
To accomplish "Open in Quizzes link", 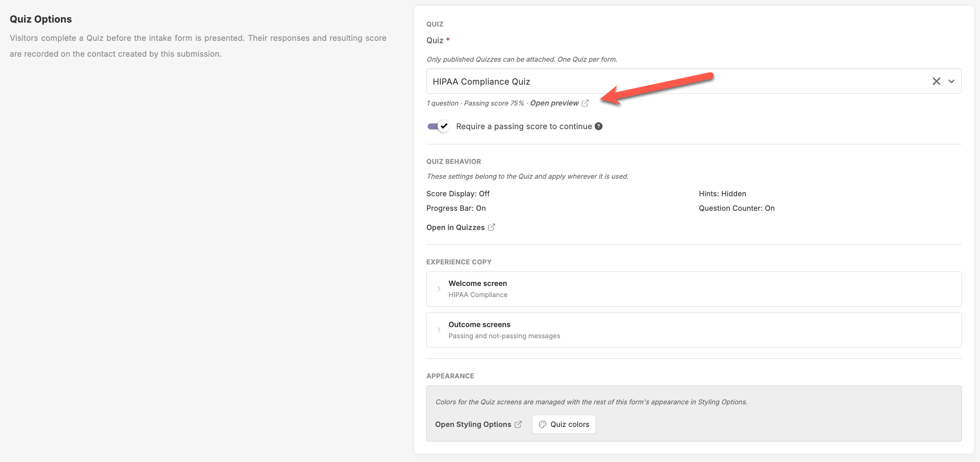I will pos(455,227).
